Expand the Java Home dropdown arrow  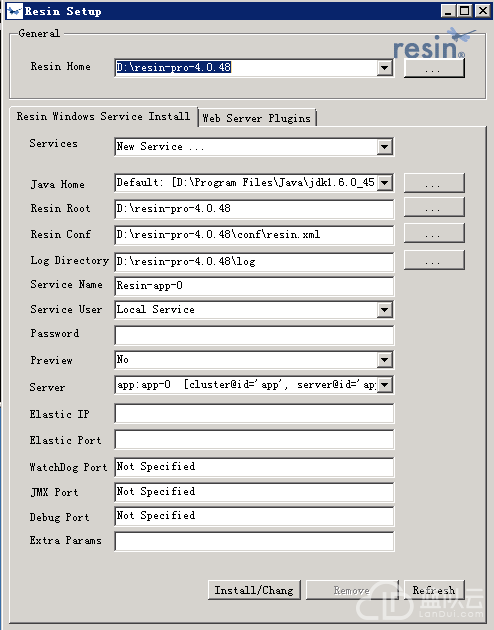click(x=384, y=183)
